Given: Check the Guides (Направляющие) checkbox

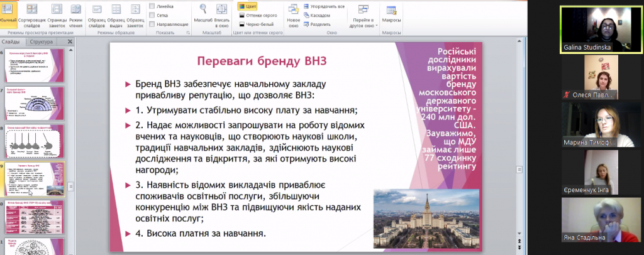Looking at the screenshot, I should (153, 24).
